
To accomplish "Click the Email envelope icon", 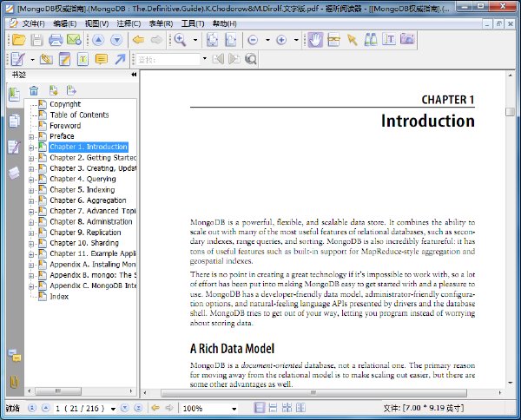I will point(74,40).
